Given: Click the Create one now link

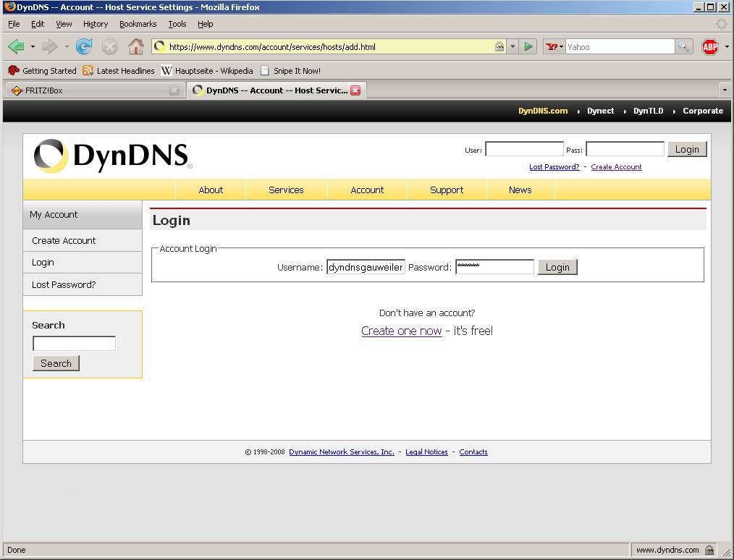Looking at the screenshot, I should 401,331.
